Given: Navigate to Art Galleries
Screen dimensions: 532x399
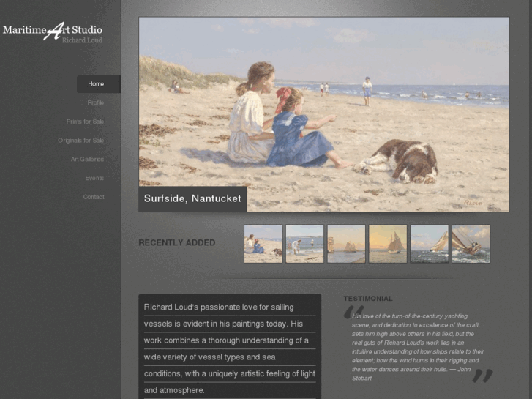Looking at the screenshot, I should coord(87,160).
